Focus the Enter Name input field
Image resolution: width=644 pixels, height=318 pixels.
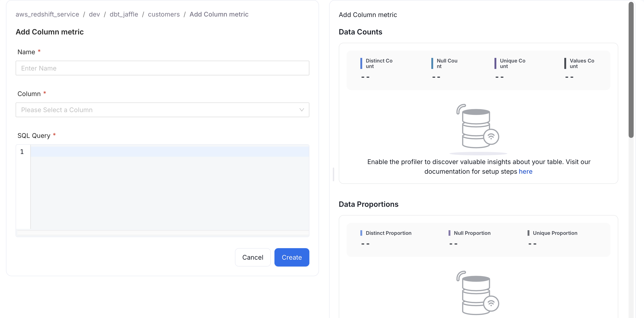162,68
